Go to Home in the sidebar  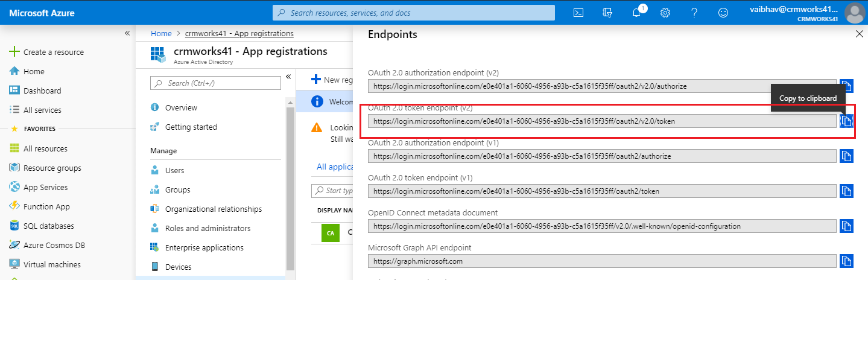pos(27,71)
